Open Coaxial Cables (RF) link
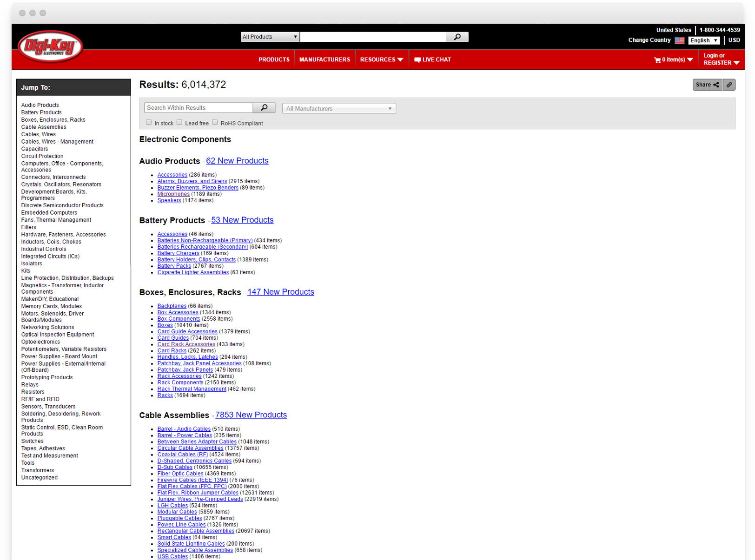The image size is (755, 560). coord(183,455)
